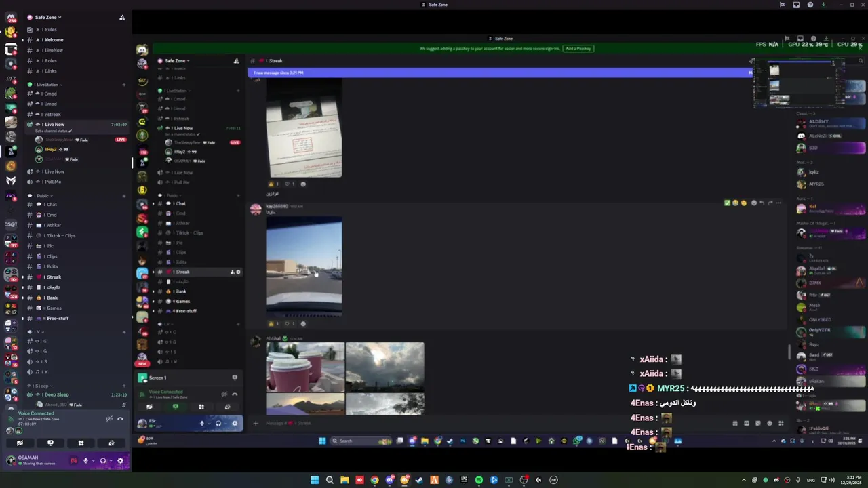This screenshot has height=488, width=868.
Task: Open the Free-stuff channel
Action: (x=76, y=319)
